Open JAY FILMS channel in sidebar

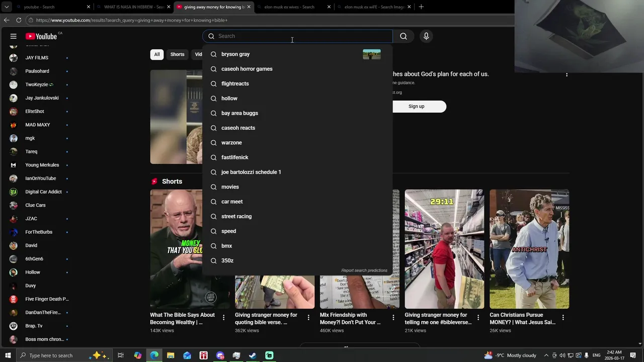click(37, 58)
